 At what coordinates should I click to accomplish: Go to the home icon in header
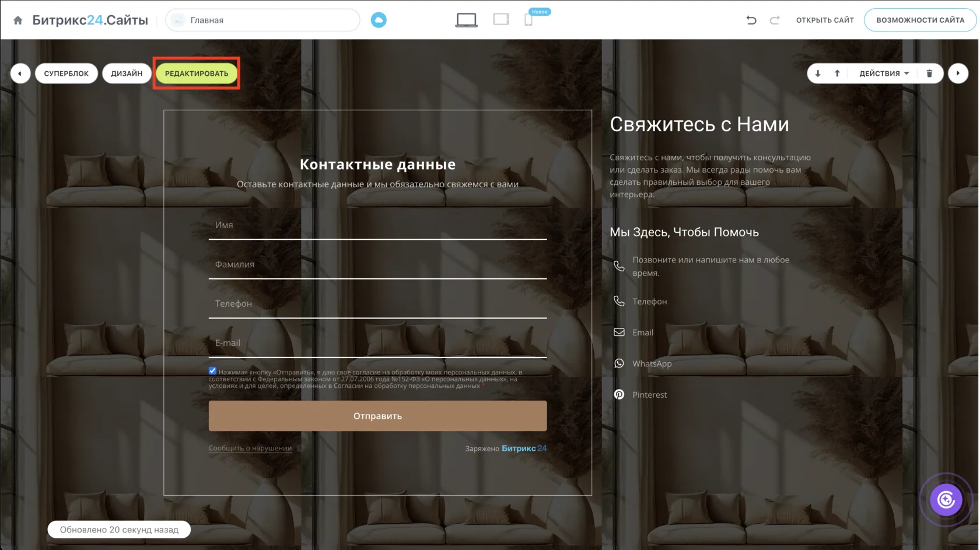click(x=18, y=20)
